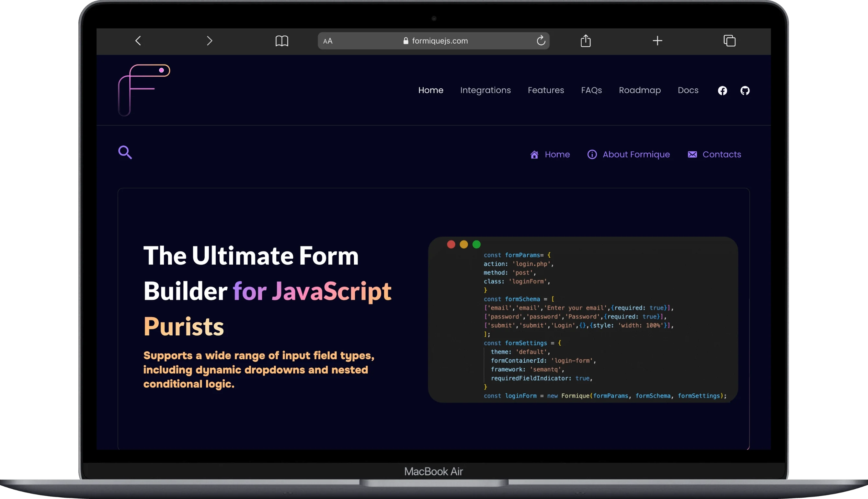Click the word 'Purists' in the headline
Screen dimensions: 868x499
tap(184, 327)
